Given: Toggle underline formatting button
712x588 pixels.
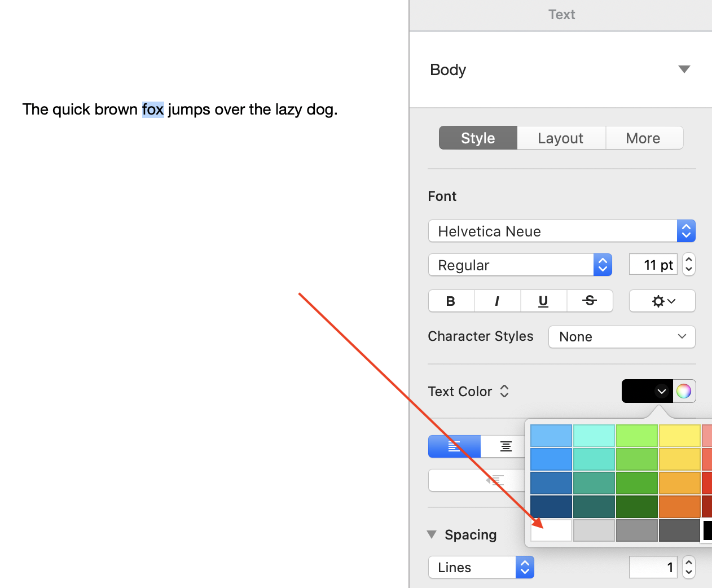Looking at the screenshot, I should pyautogui.click(x=543, y=301).
